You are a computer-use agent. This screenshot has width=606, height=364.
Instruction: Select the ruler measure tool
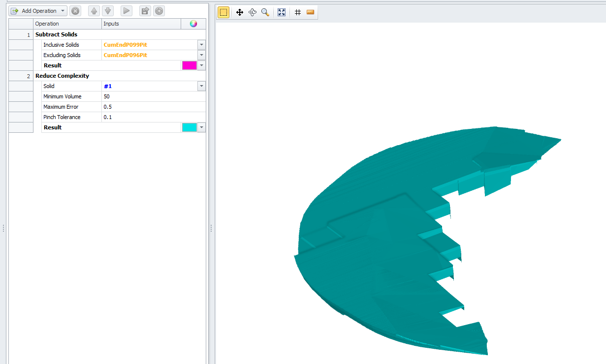click(310, 12)
